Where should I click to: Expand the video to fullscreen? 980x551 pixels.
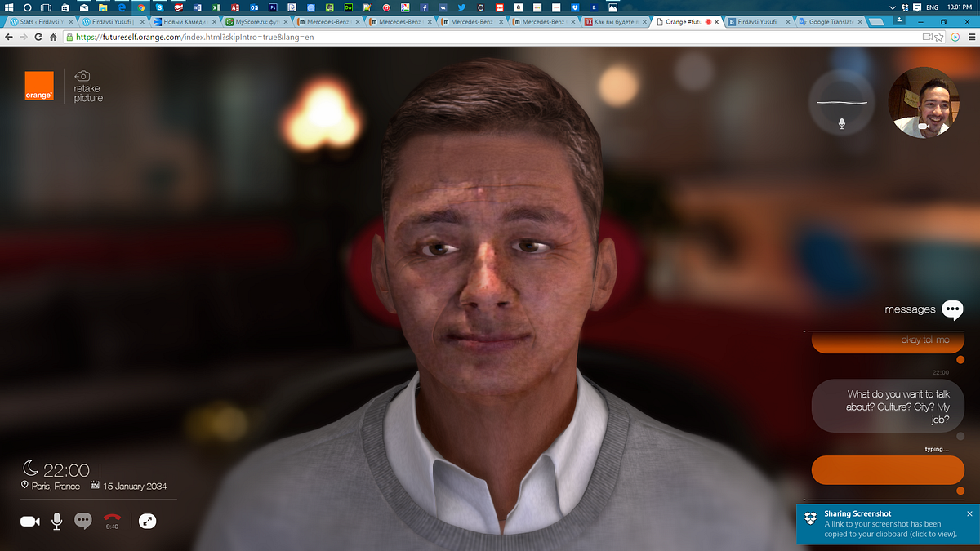point(147,520)
